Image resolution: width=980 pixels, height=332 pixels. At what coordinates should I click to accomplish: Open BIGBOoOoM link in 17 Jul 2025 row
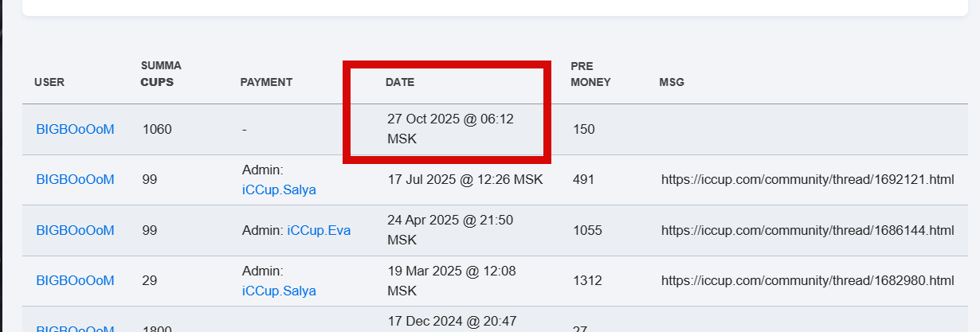pyautogui.click(x=75, y=179)
